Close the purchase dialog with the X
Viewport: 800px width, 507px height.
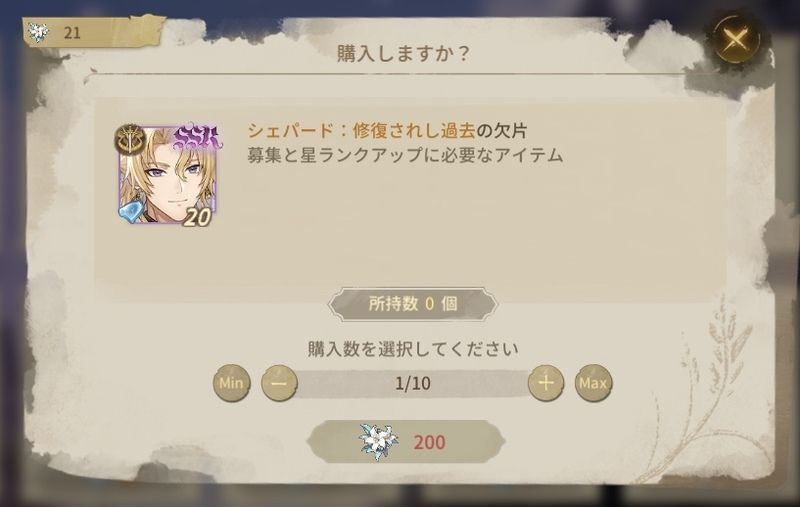[735, 39]
